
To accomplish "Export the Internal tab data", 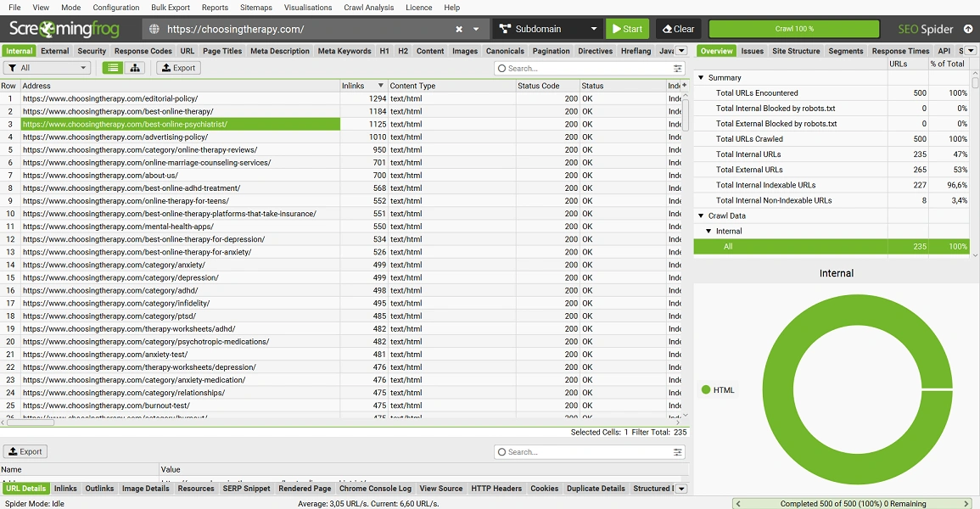I will point(179,68).
